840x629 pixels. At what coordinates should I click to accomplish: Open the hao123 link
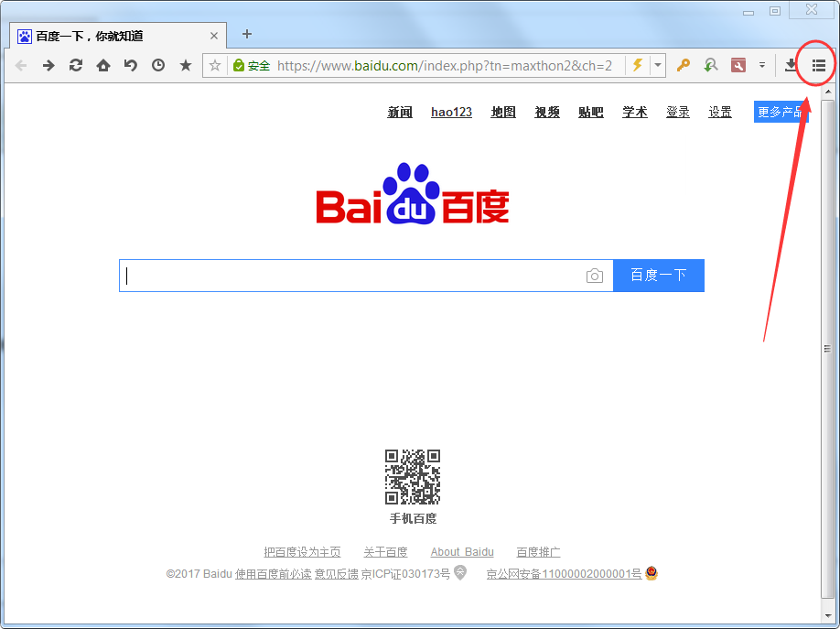coord(451,112)
